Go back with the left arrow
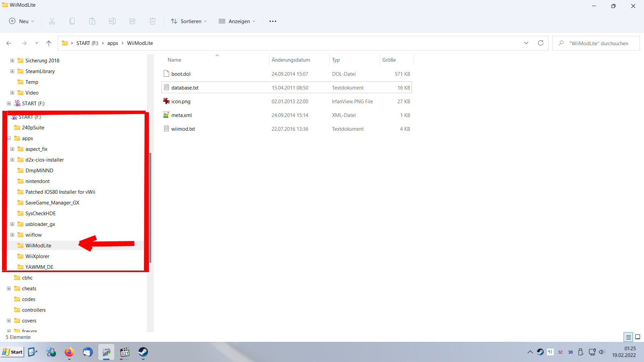The image size is (644, 362). click(x=9, y=43)
